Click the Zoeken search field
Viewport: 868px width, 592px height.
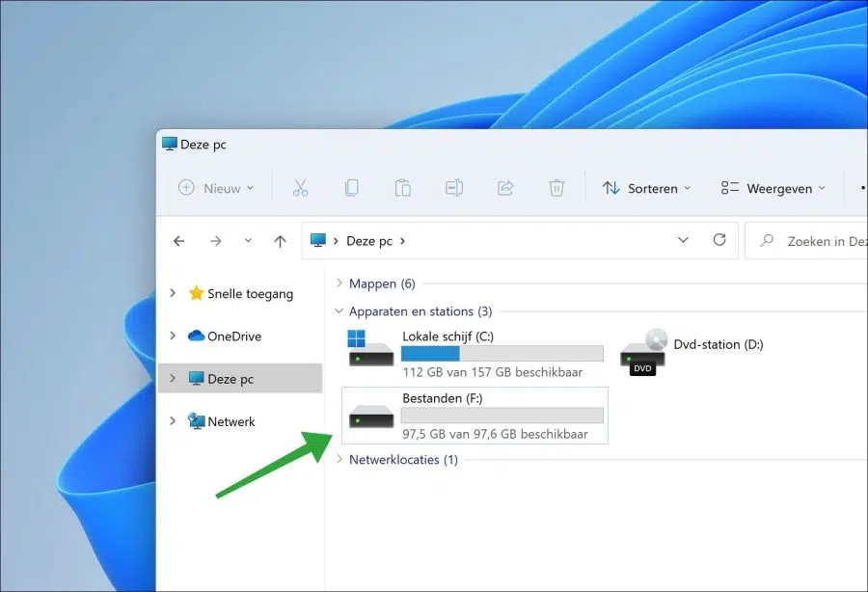806,241
